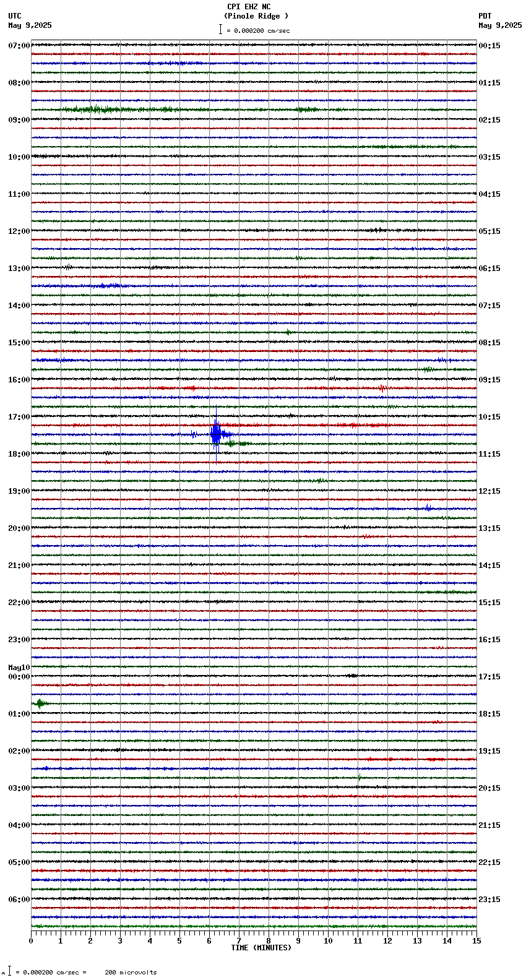
Task: Click the scale text '= 0.000200 cm/sec' at top
Action: 258,30
